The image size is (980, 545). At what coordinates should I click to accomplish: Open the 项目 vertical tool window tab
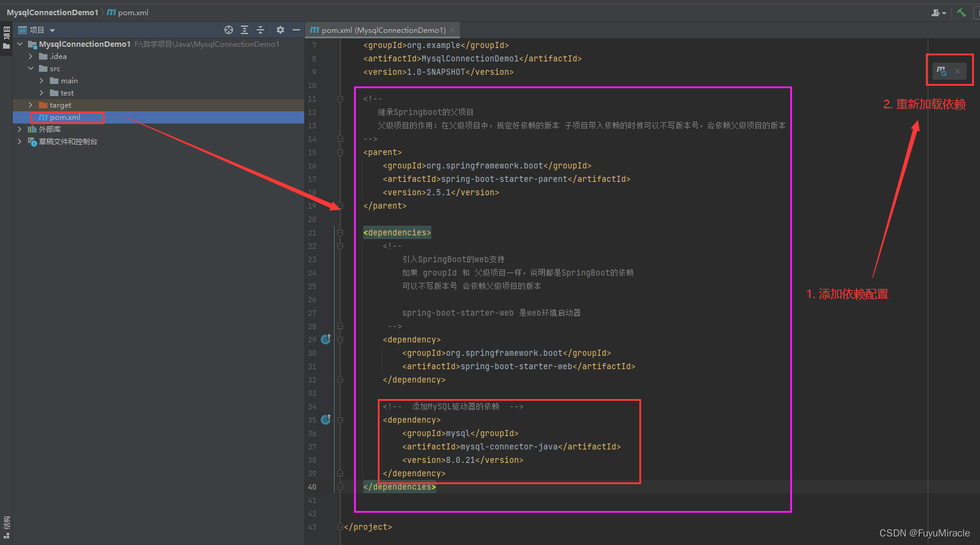coord(6,37)
